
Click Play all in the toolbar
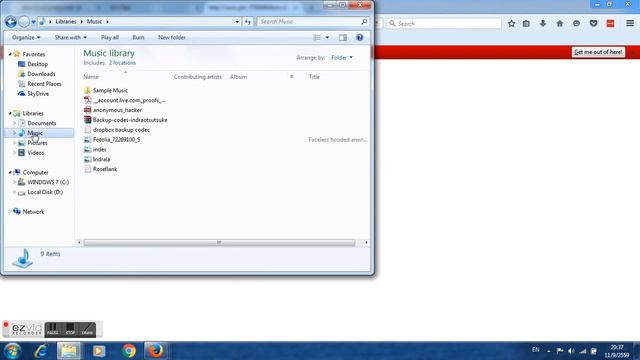tap(110, 38)
